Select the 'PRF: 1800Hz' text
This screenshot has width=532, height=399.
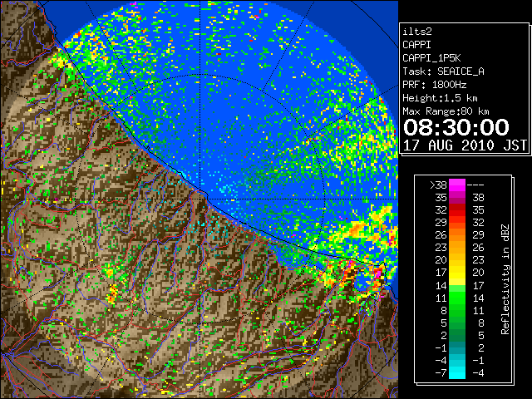point(435,85)
